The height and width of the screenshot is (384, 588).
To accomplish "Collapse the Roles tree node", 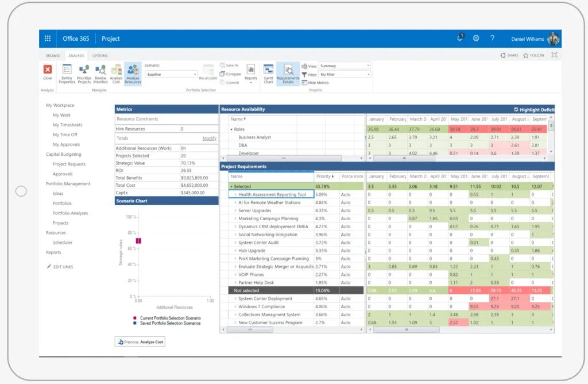I will 231,129.
